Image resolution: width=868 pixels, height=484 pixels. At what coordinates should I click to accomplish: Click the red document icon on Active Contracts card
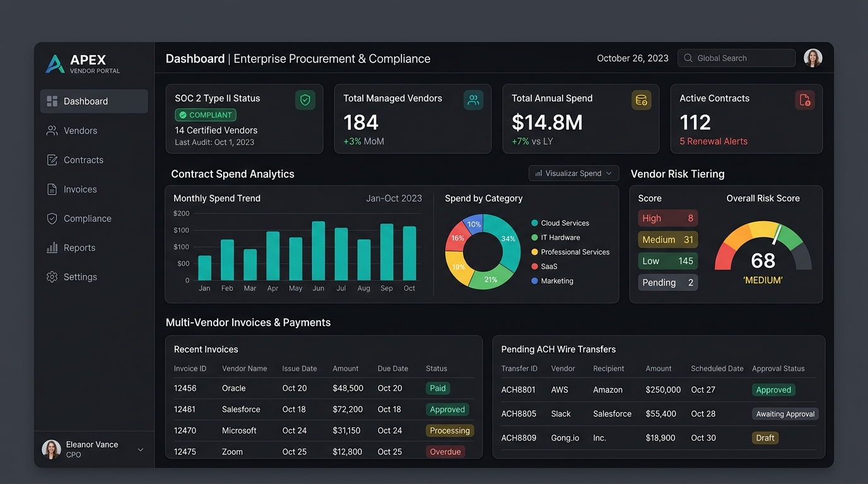[805, 100]
